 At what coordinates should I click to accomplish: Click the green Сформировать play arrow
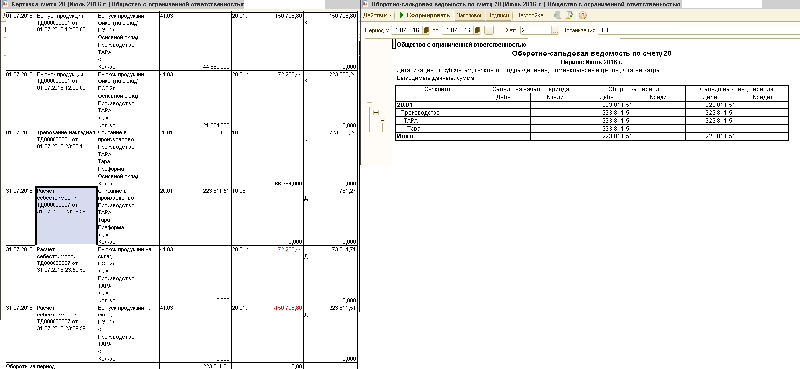[401, 15]
